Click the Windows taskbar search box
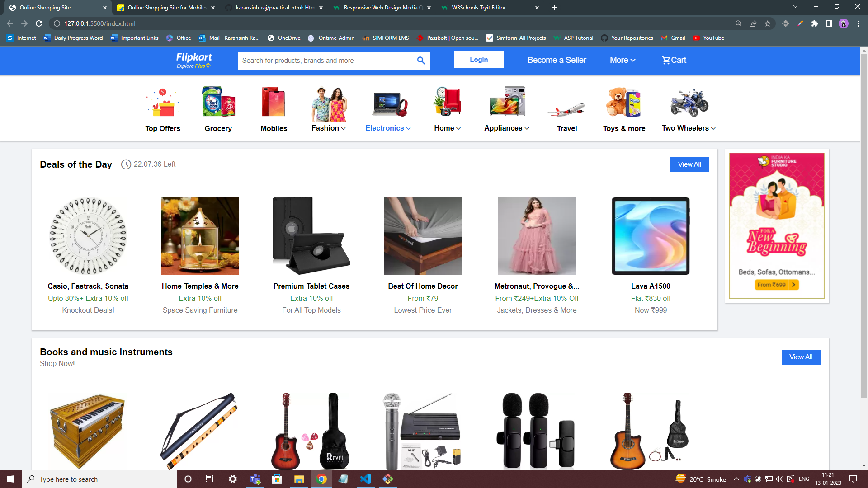868x488 pixels. tap(99, 479)
